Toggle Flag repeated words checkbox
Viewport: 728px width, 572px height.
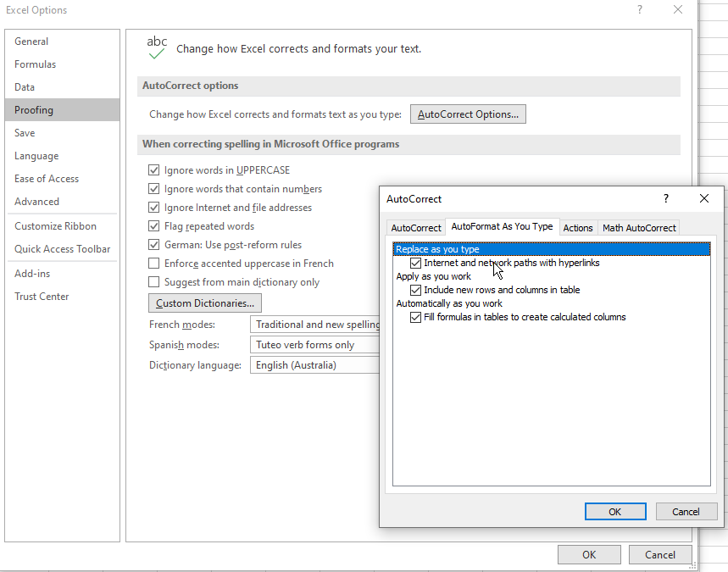click(153, 226)
